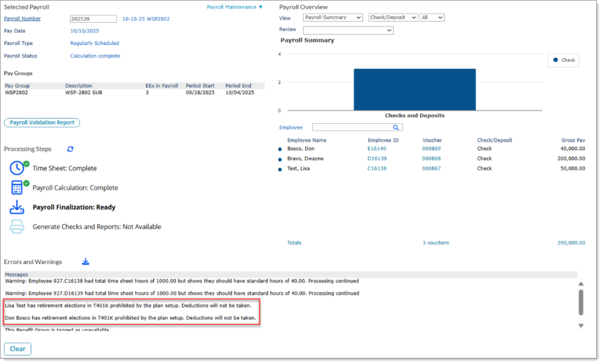
Task: Click the Generate Checks printer icon
Action: click(17, 227)
